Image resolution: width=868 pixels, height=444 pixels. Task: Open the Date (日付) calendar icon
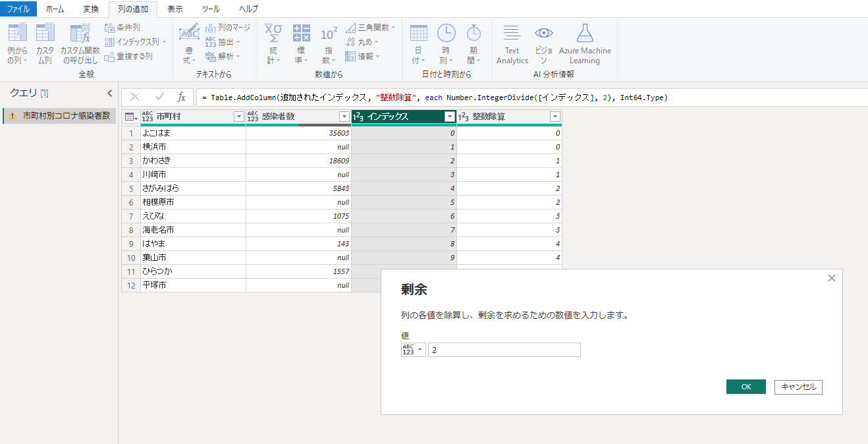[x=418, y=33]
